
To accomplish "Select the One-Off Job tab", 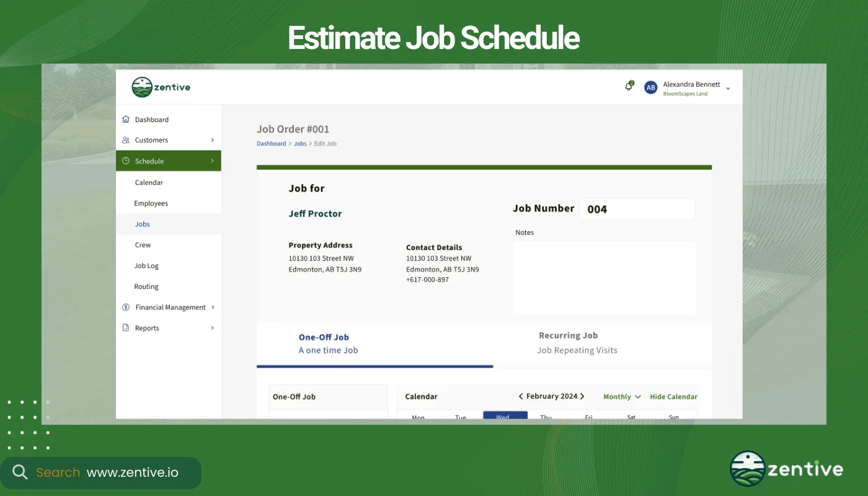I will click(324, 342).
